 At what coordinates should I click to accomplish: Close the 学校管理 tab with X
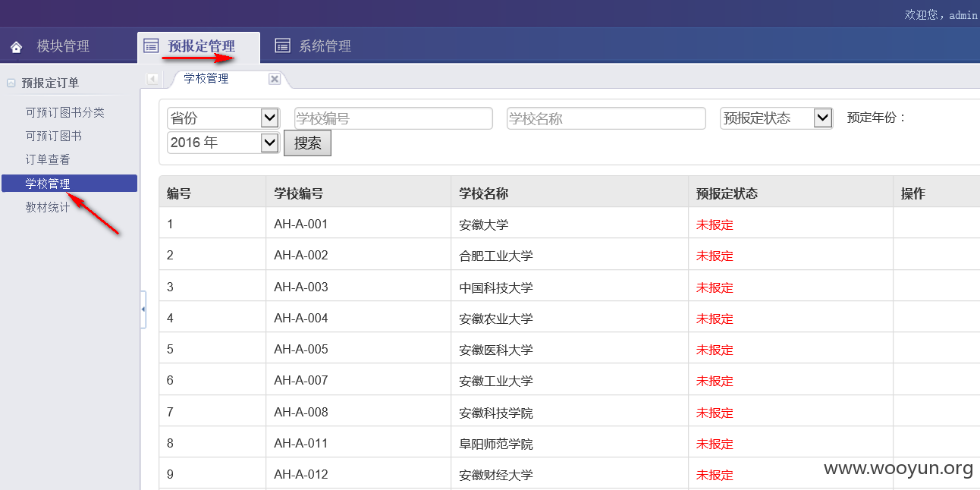tap(275, 79)
